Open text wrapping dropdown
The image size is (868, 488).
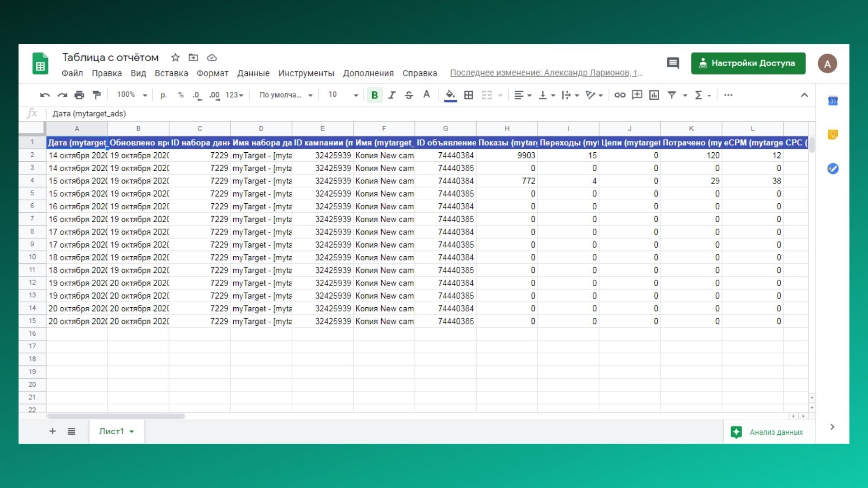click(x=570, y=95)
